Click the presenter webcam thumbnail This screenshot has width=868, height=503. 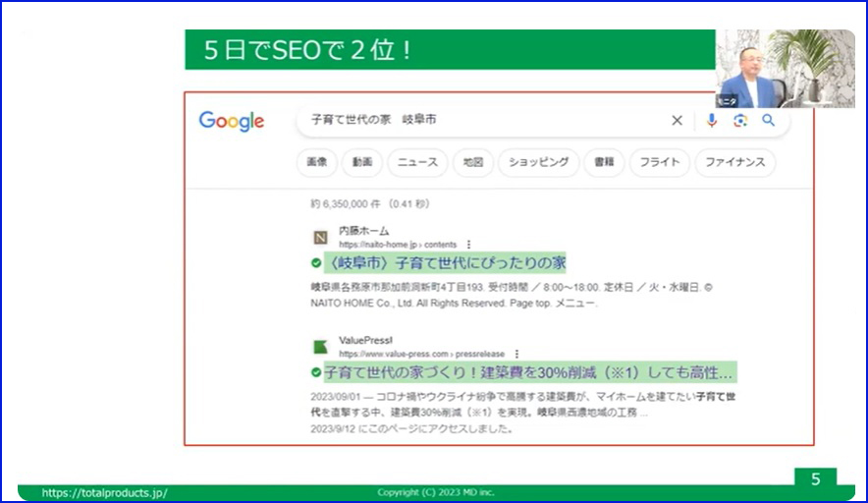pyautogui.click(x=784, y=68)
